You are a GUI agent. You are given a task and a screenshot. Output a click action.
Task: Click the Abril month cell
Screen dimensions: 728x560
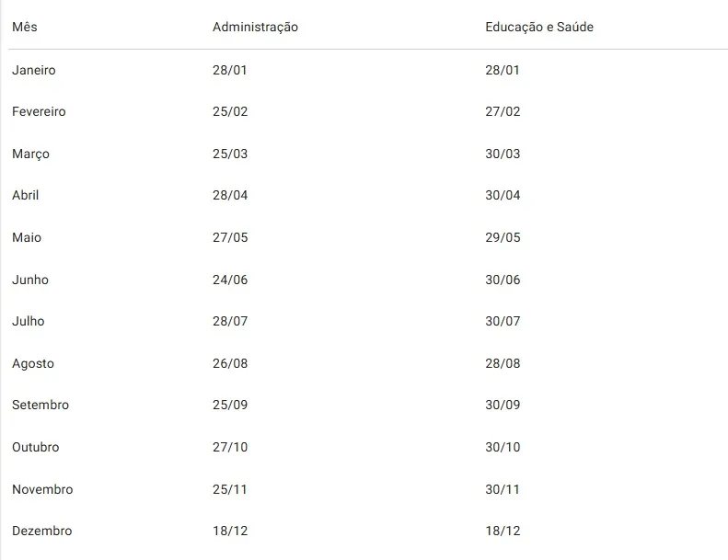click(x=26, y=196)
